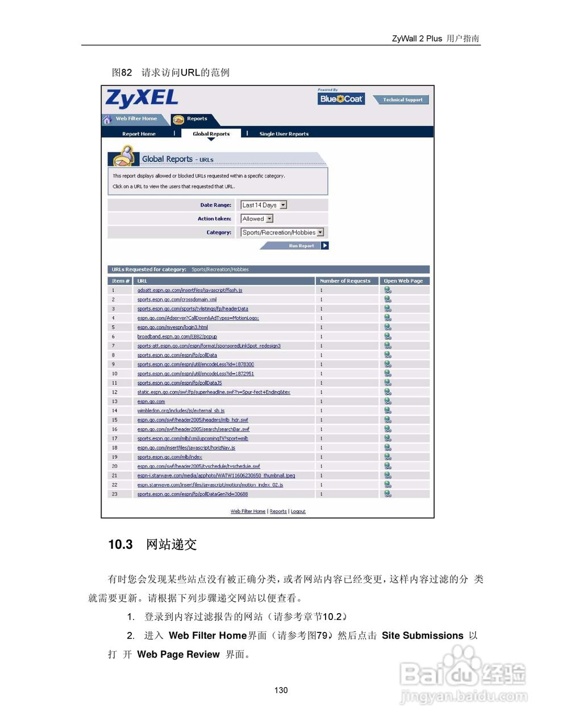Viewport: 562px width, 728px height.
Task: Click the ZyXEL logo
Action: tap(141, 98)
